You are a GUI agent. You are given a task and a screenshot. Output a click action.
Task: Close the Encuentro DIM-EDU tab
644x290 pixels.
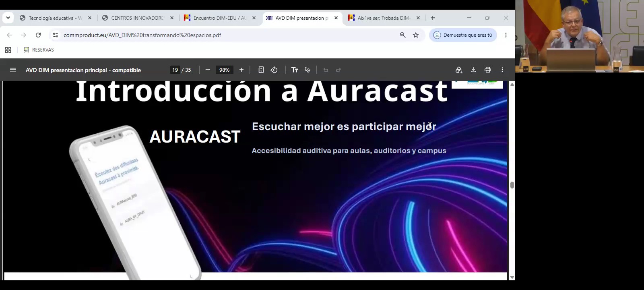point(254,18)
